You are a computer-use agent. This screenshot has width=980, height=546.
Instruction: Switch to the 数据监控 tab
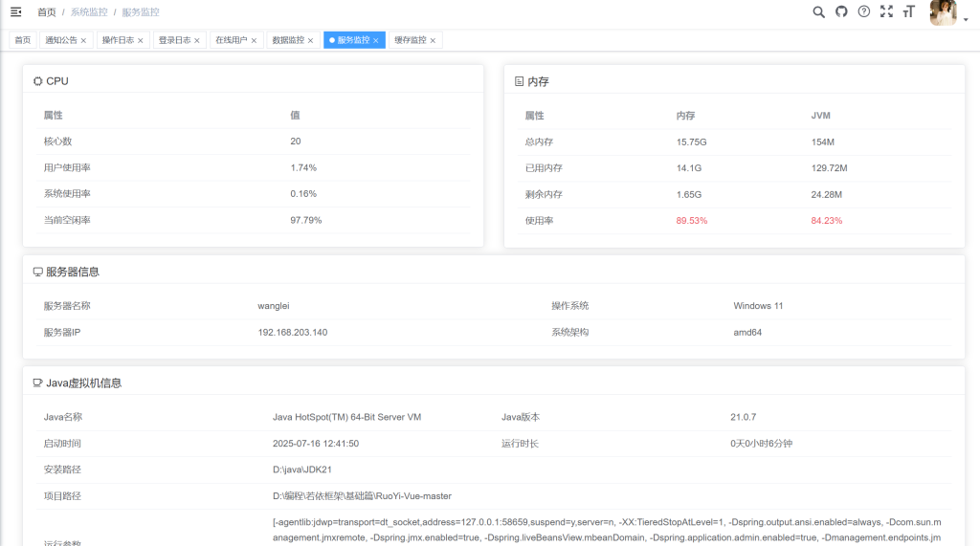tap(288, 40)
